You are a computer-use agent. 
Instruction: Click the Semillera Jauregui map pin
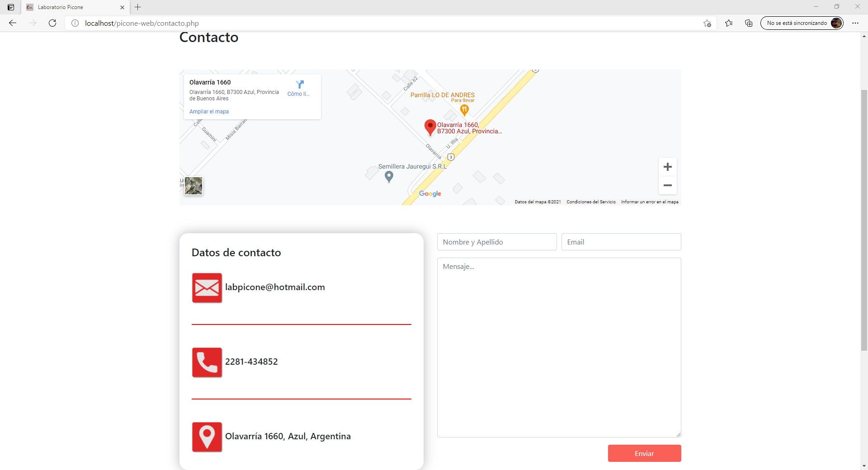[389, 177]
